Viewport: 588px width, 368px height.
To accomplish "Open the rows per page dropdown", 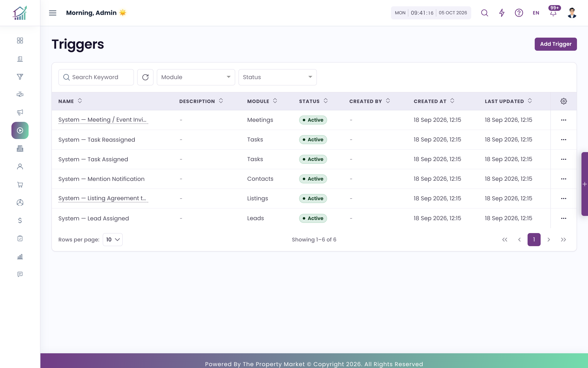I will click(112, 239).
